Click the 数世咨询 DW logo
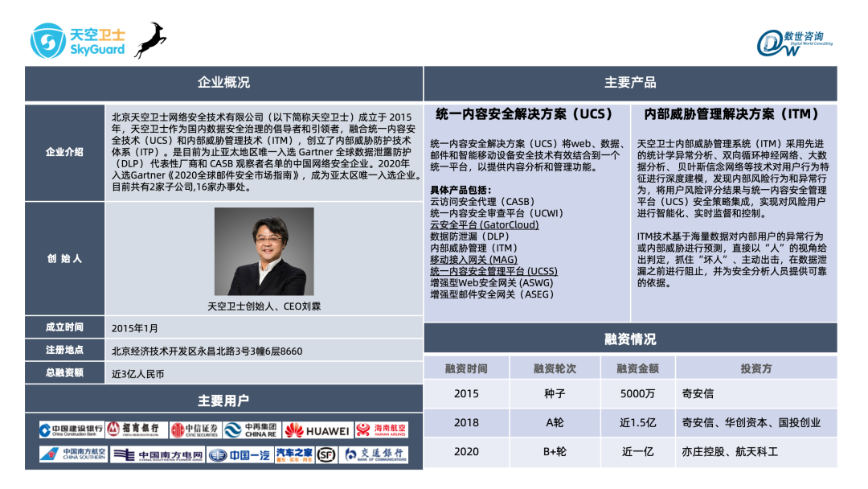Viewport: 868px width, 489px height. tap(794, 43)
